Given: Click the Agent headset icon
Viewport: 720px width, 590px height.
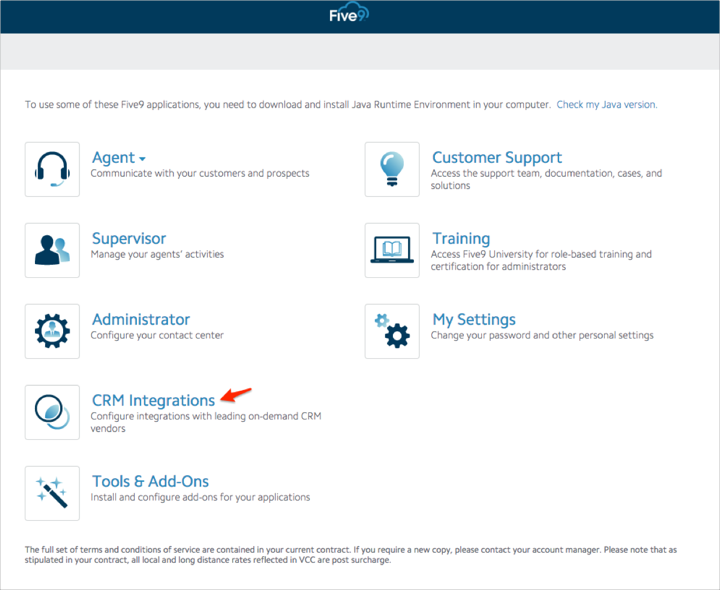Looking at the screenshot, I should (52, 169).
